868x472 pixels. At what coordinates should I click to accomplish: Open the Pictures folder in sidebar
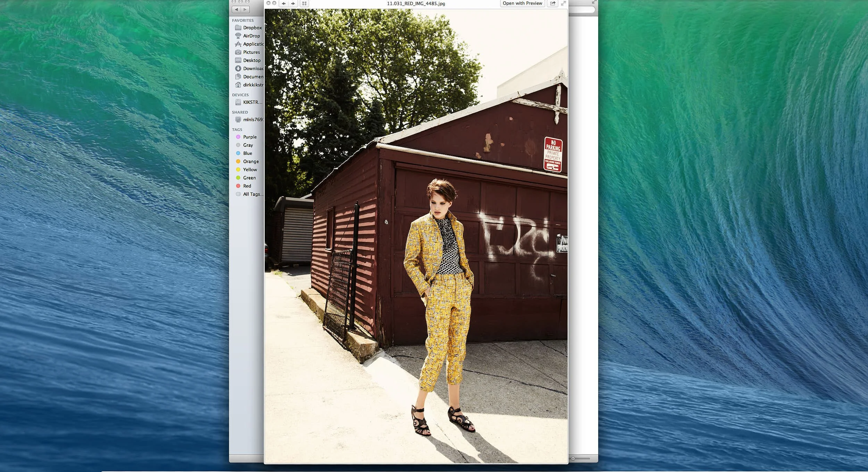coord(251,52)
